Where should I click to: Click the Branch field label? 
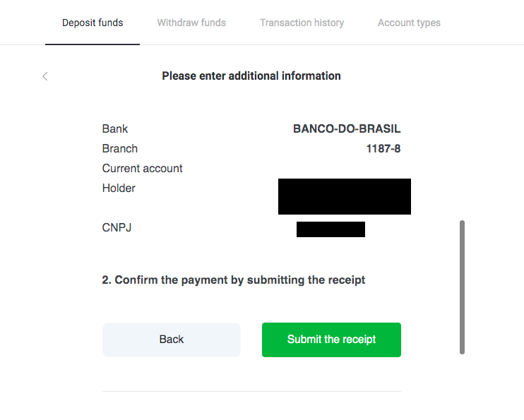tap(120, 149)
